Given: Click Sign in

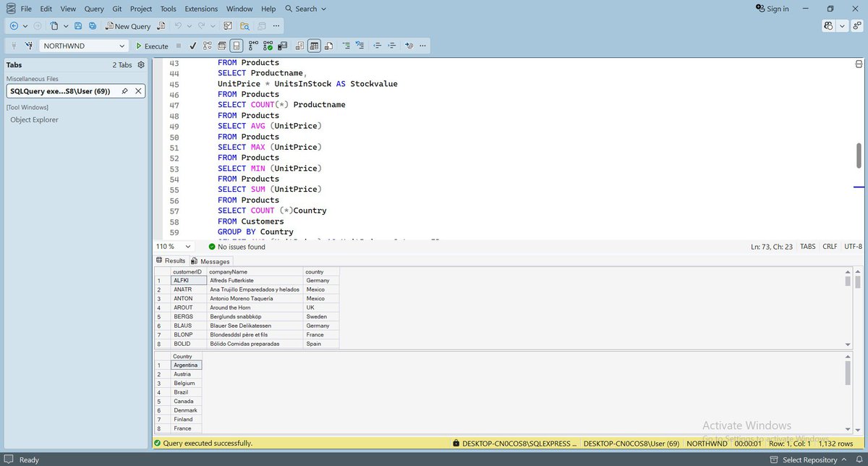Looking at the screenshot, I should (772, 9).
